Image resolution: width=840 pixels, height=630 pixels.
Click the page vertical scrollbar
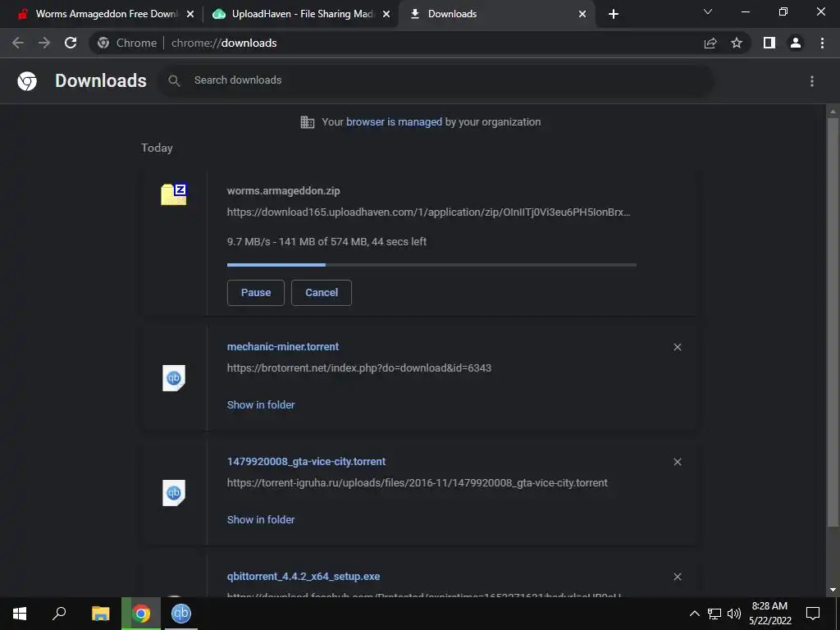pyautogui.click(x=833, y=322)
